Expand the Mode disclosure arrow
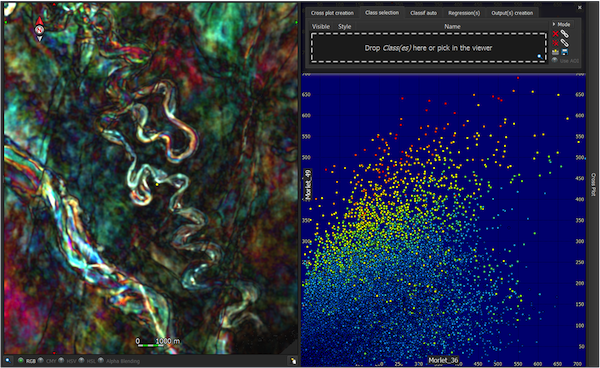Image resolution: width=600 pixels, height=368 pixels. 554,24
